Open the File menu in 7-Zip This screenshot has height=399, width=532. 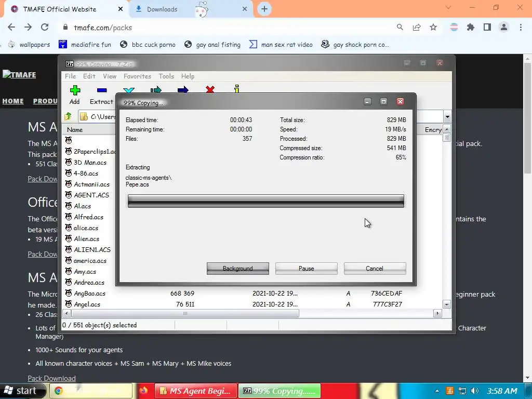pos(71,76)
